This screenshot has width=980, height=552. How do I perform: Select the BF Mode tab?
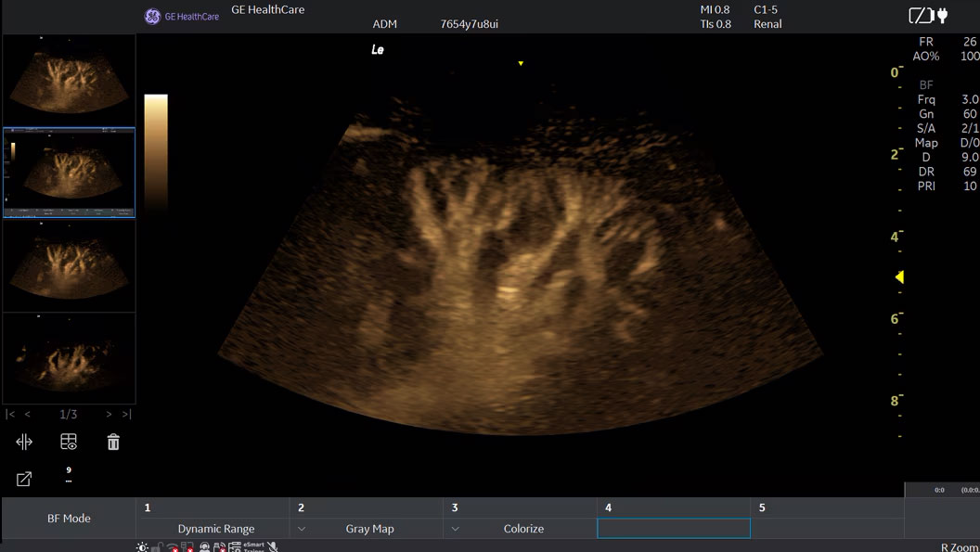click(69, 519)
